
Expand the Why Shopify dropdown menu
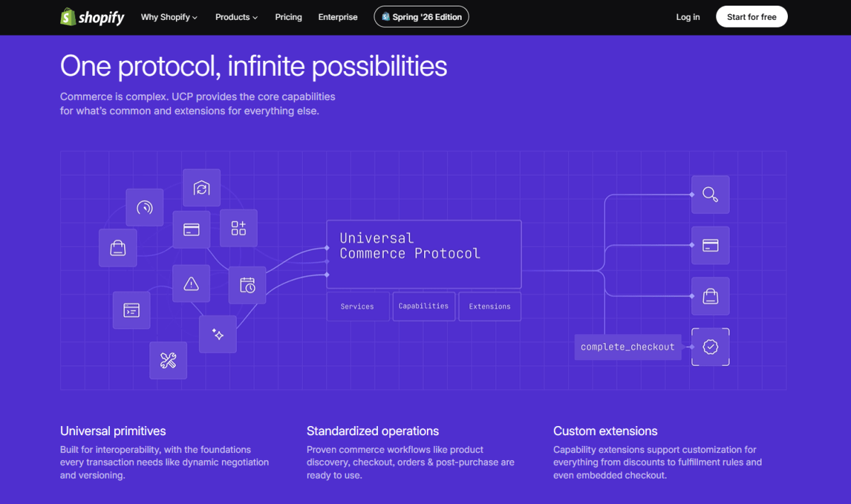pos(169,17)
